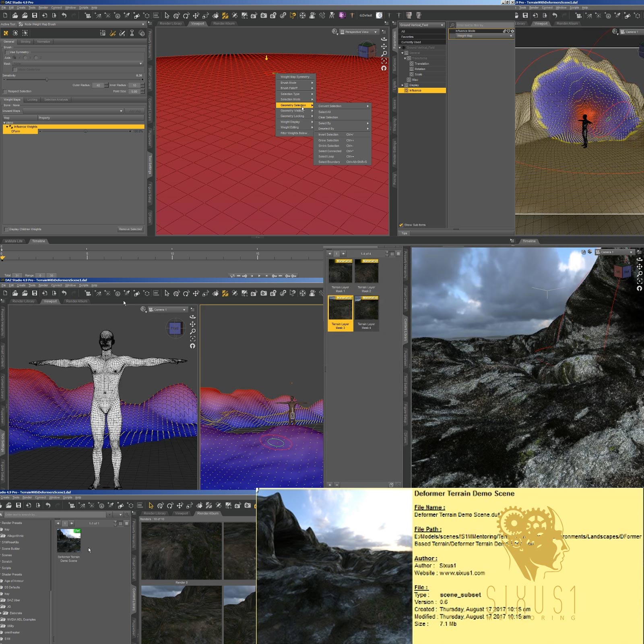Click Save icon in TerrainWithDeformersScene1 middle window toolbar
644x644 pixels.
tap(35, 293)
